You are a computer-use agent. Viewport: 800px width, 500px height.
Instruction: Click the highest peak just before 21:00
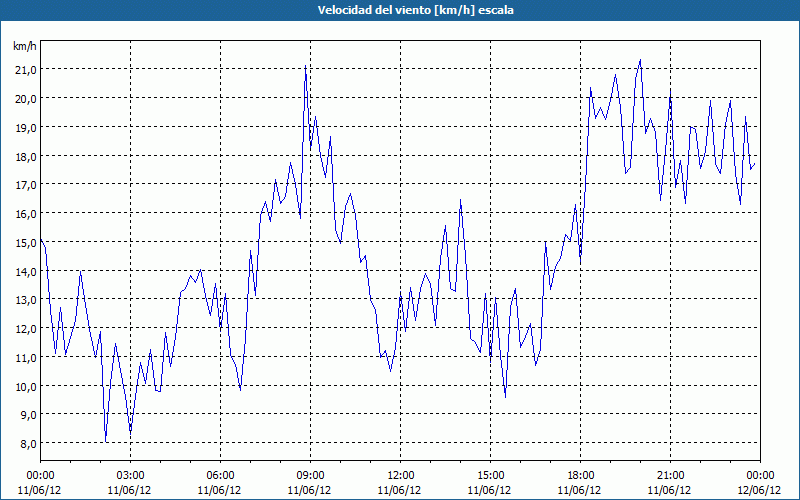[640, 60]
